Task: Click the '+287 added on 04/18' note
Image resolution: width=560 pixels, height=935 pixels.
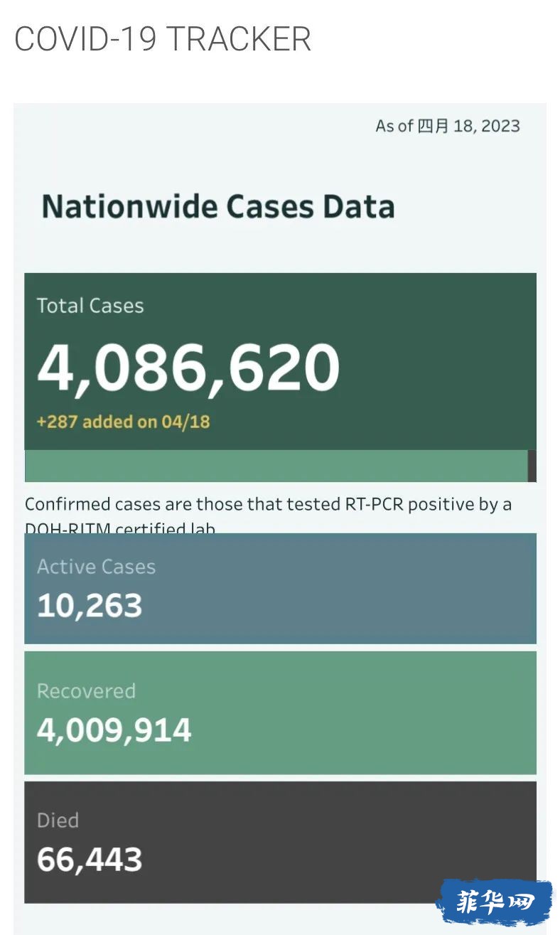Action: coord(124,421)
